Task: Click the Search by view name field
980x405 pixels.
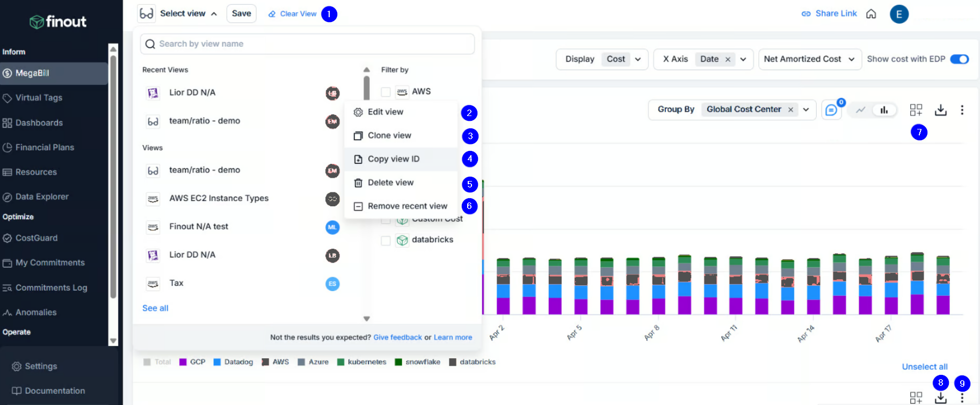Action: (307, 44)
